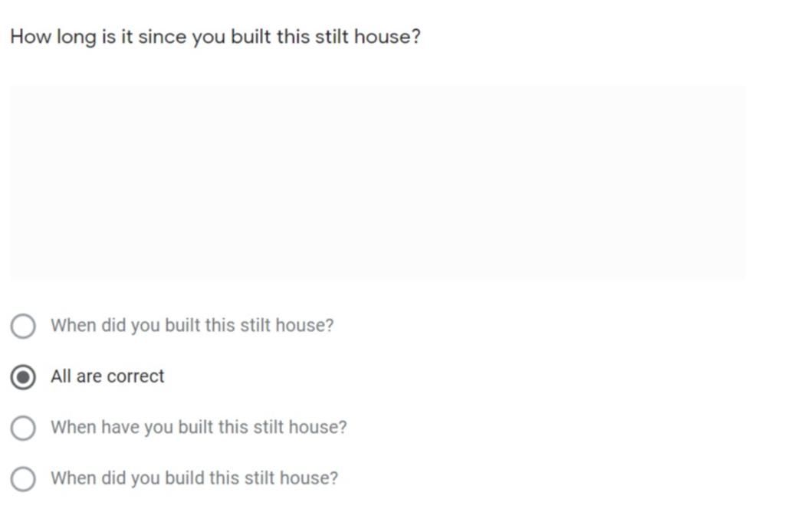The height and width of the screenshot is (532, 785).
Task: Click the label "When did you build this stilt house?"
Action: point(194,478)
